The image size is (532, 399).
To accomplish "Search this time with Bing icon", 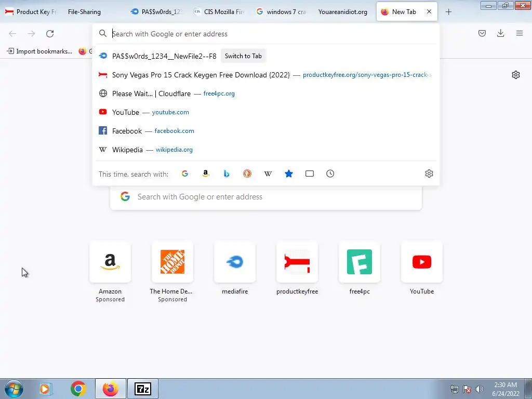I will point(227,174).
